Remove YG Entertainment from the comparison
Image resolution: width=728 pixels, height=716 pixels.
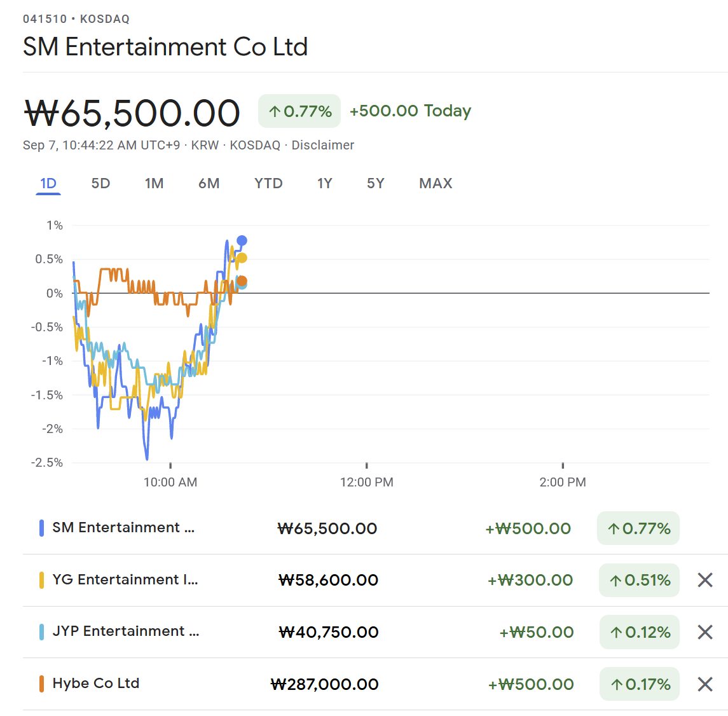(704, 580)
